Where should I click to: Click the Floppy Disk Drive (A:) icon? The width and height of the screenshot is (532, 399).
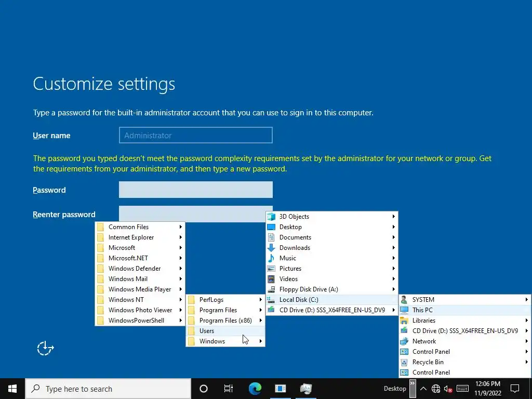(271, 289)
